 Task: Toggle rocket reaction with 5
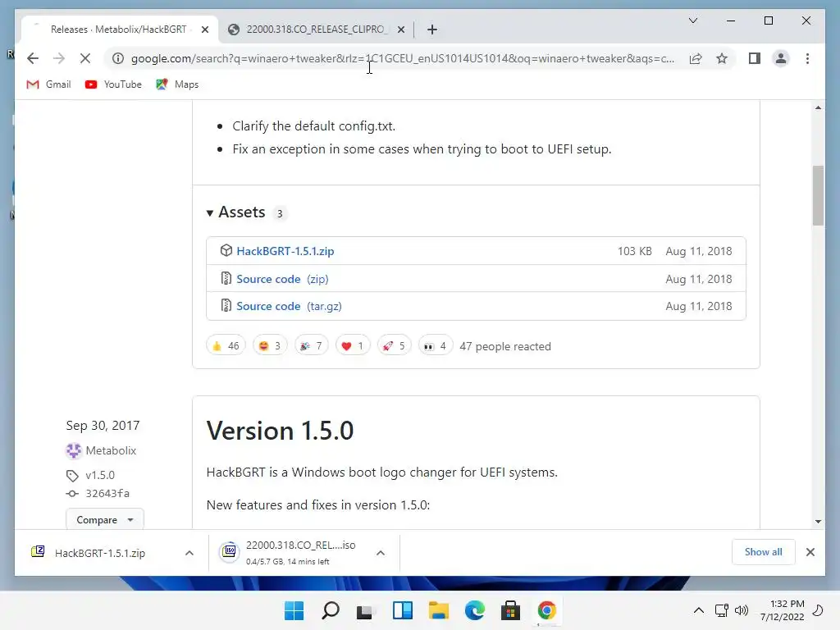[394, 345]
